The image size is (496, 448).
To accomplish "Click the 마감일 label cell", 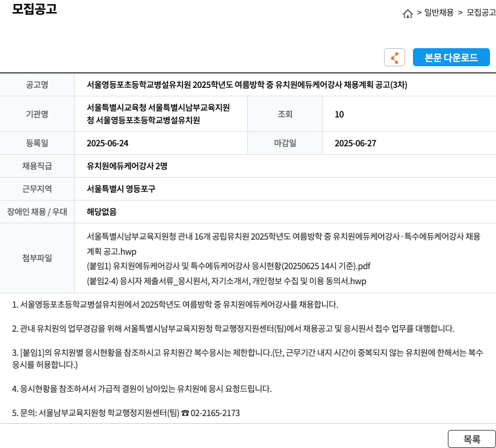I will pyautogui.click(x=285, y=143).
